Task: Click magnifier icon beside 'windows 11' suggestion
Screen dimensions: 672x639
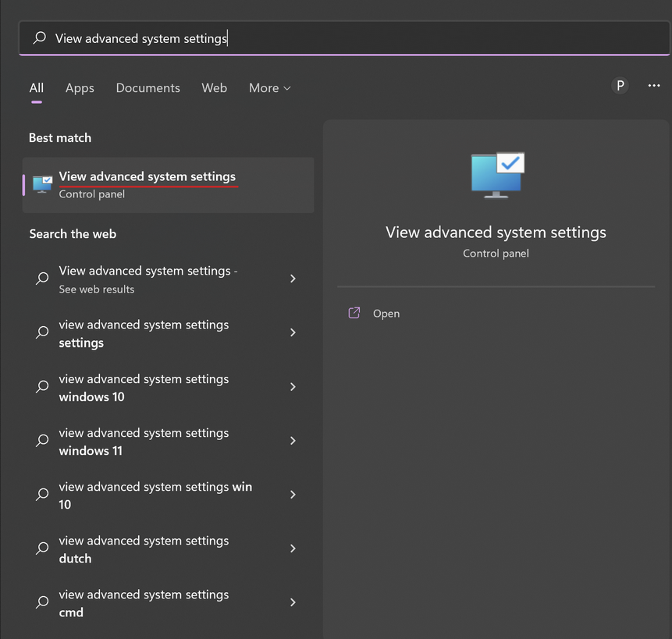Action: 42,441
